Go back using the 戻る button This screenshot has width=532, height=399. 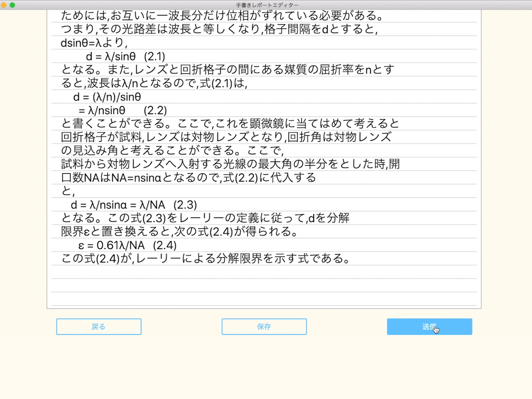(x=99, y=327)
